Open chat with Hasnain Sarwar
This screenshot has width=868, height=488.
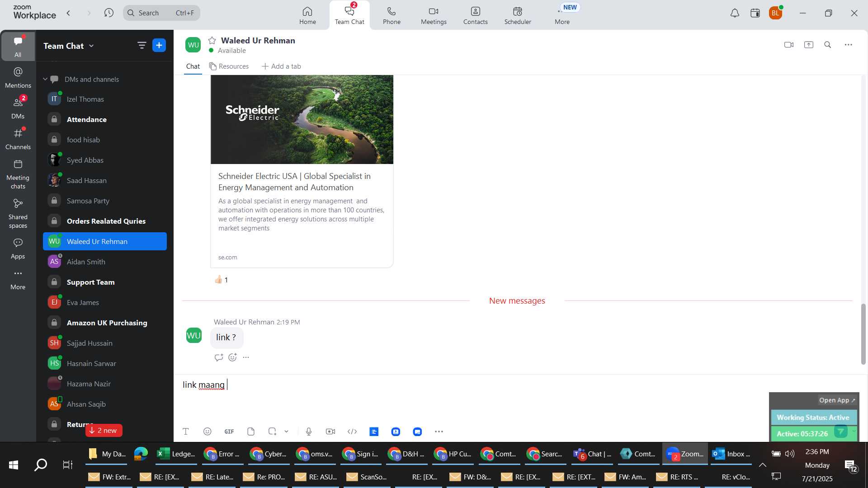(x=105, y=363)
